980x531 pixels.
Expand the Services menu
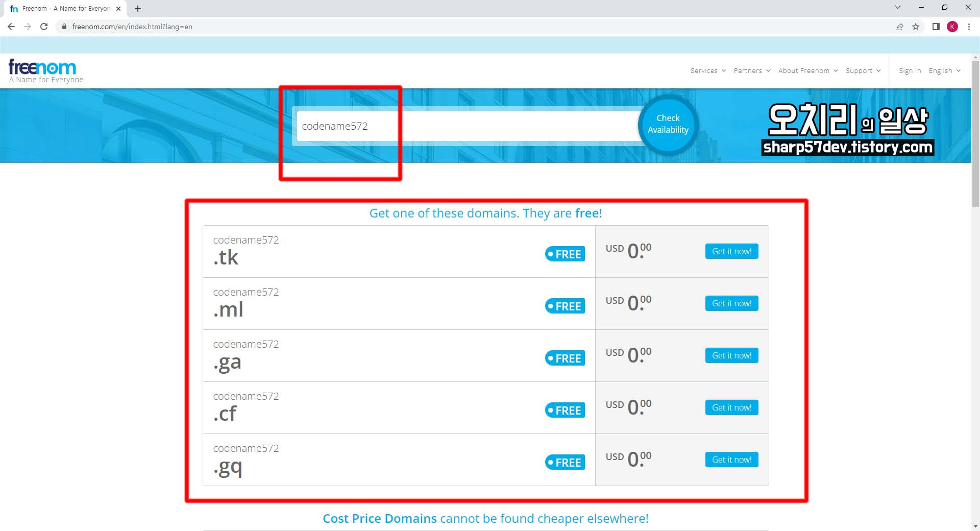708,70
